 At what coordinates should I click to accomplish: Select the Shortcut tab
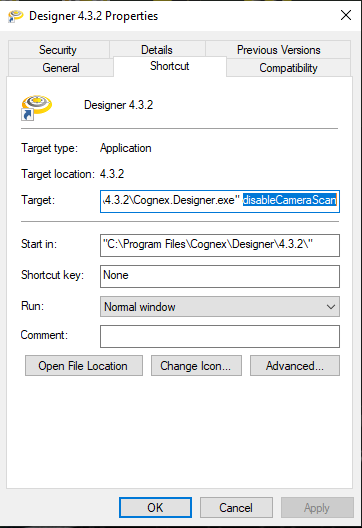pos(170,66)
